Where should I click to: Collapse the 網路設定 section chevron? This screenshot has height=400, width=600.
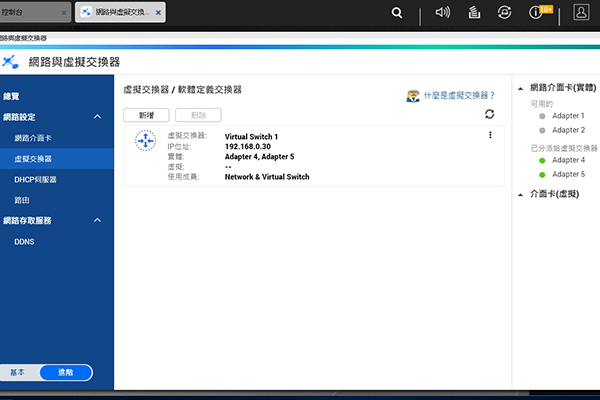(98, 117)
